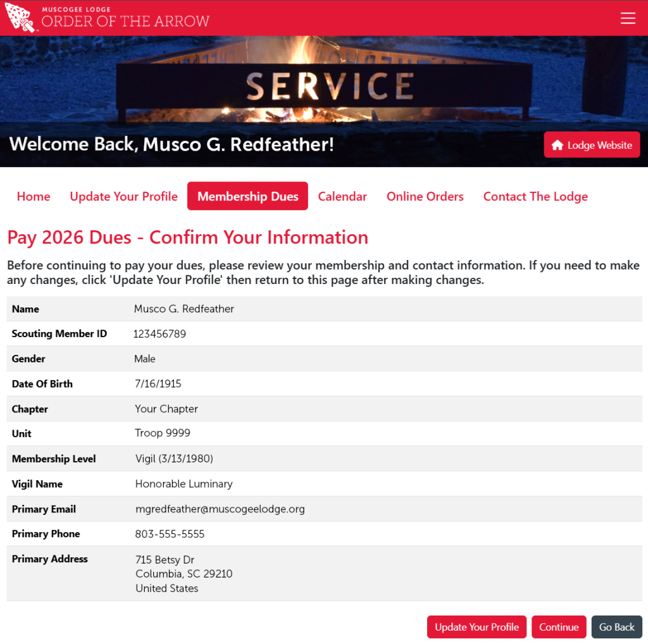Click the phone number 803-555-5555
The image size is (648, 644).
[x=170, y=534]
